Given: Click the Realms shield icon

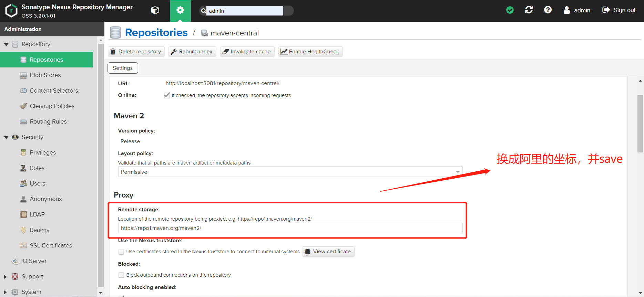Looking at the screenshot, I should pyautogui.click(x=23, y=230).
